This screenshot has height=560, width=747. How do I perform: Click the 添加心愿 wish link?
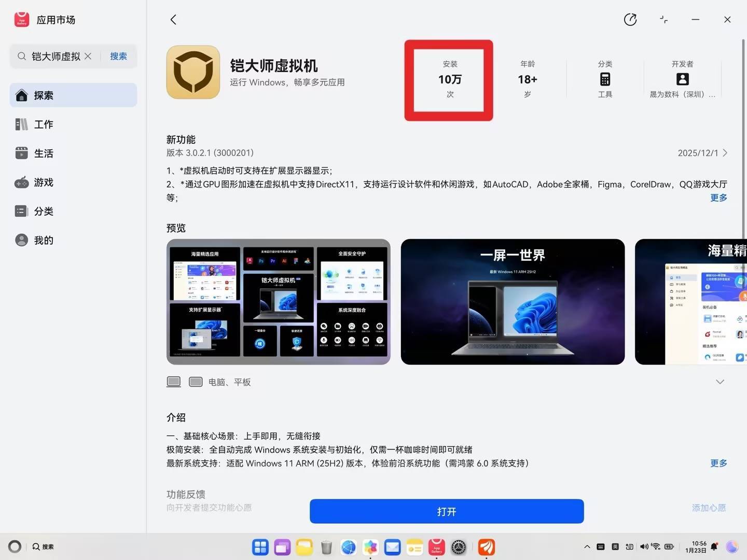[x=709, y=508]
